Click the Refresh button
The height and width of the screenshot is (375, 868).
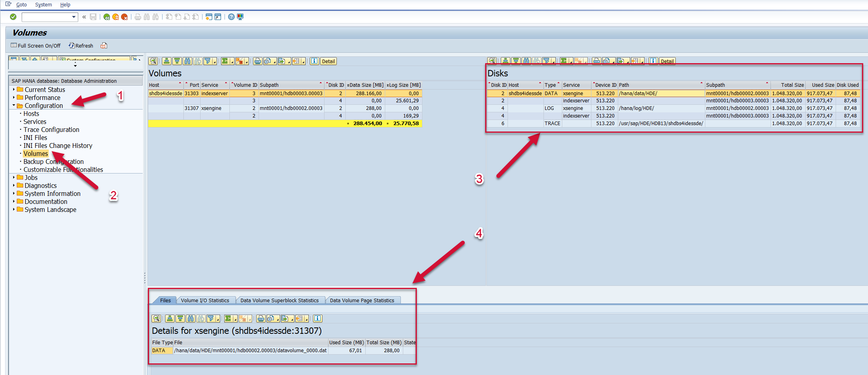coord(81,46)
